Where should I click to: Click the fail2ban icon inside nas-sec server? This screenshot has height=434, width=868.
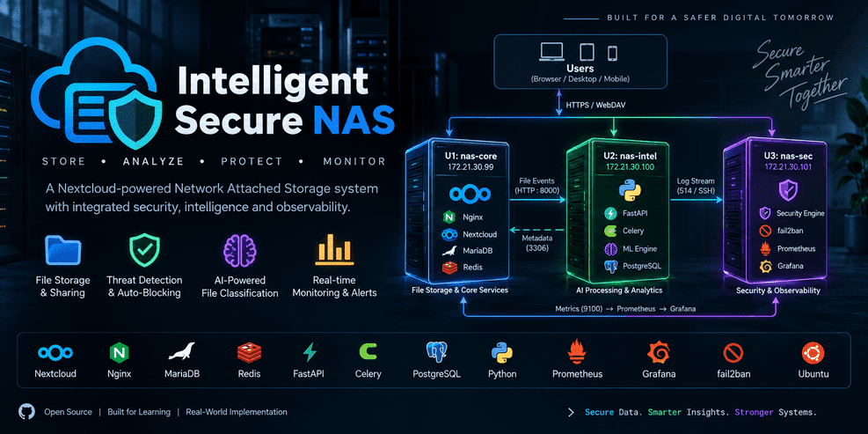(x=764, y=231)
